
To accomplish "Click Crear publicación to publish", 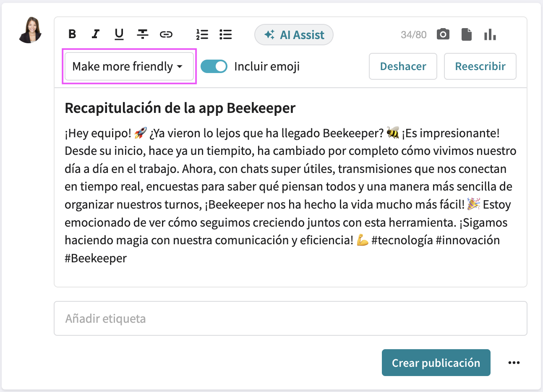I will point(436,362).
